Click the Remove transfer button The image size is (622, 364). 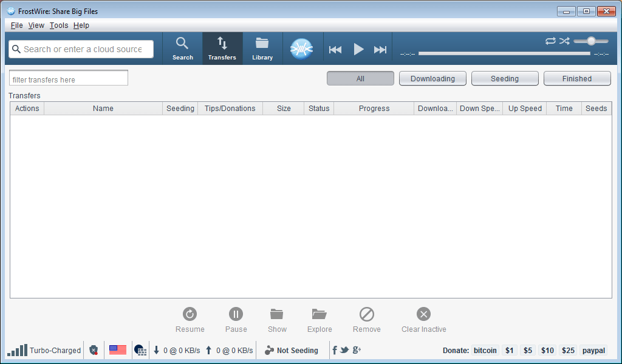(x=366, y=320)
